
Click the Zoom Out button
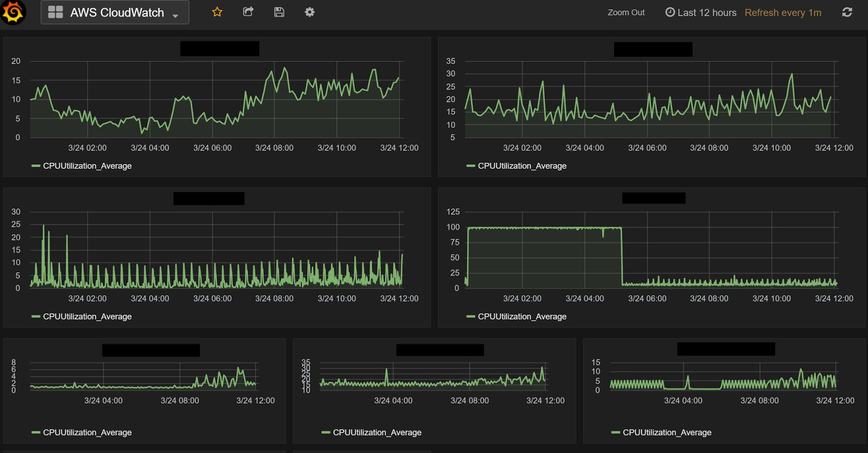click(x=626, y=12)
